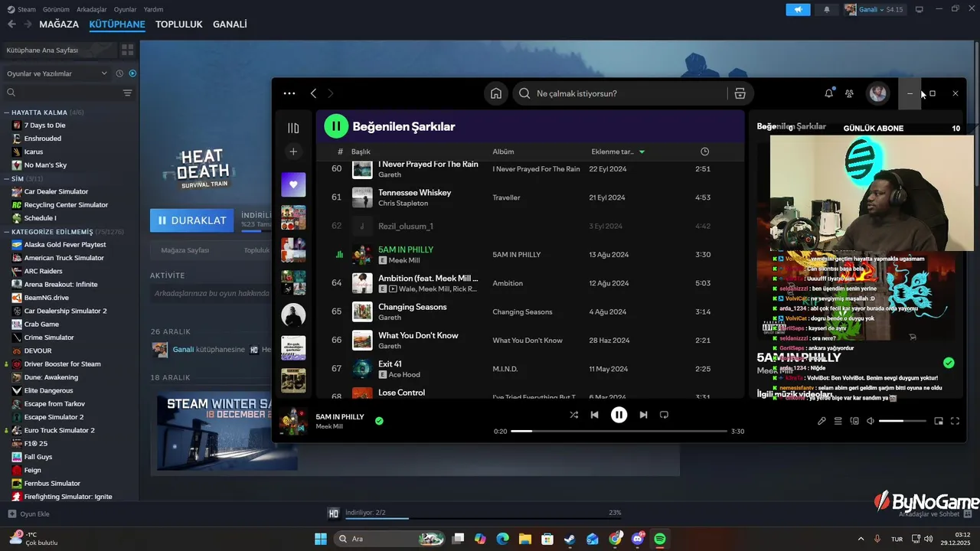Open Spotify miniplayer icon
The image size is (980, 551).
[939, 421]
